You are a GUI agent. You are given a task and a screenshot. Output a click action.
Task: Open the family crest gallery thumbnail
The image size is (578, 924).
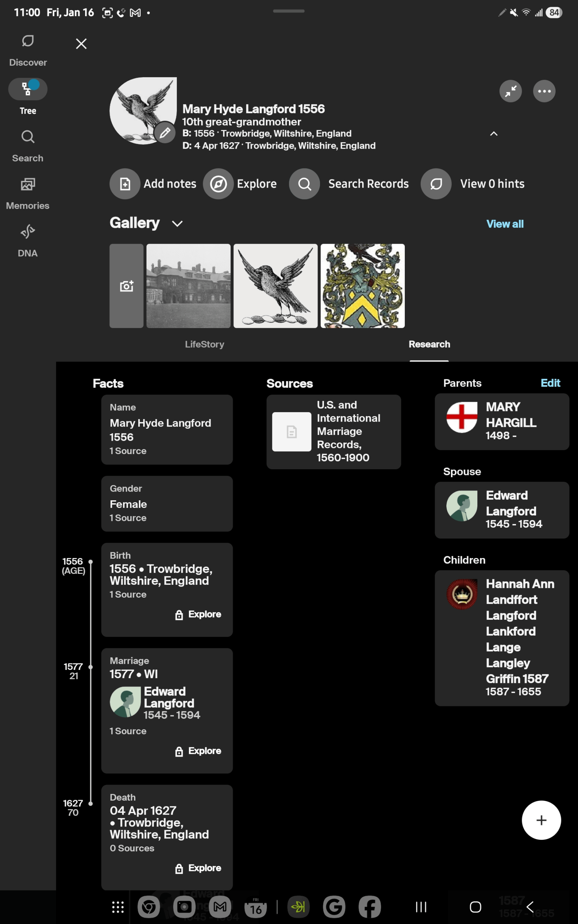pyautogui.click(x=362, y=286)
